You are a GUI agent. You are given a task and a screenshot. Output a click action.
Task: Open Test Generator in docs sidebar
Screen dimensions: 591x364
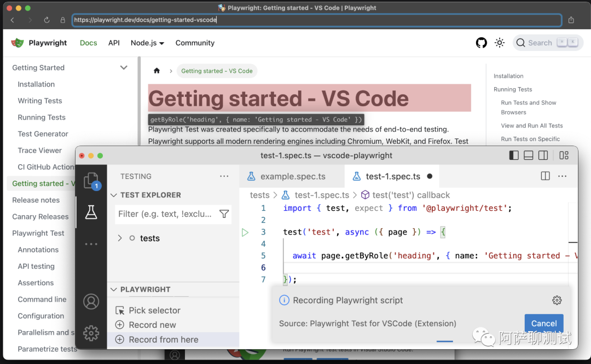click(43, 134)
